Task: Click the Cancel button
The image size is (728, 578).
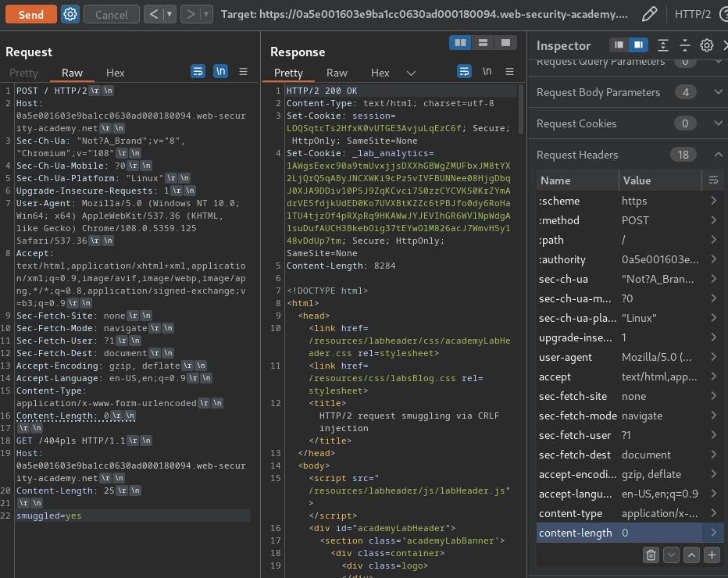Action: (112, 14)
